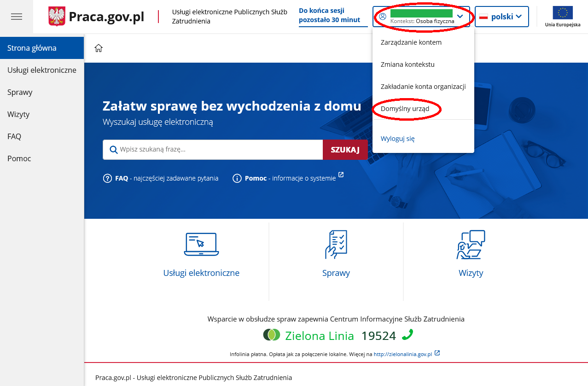The height and width of the screenshot is (386, 588).
Task: Open Zarządzanie kontem menu entry
Action: (411, 42)
